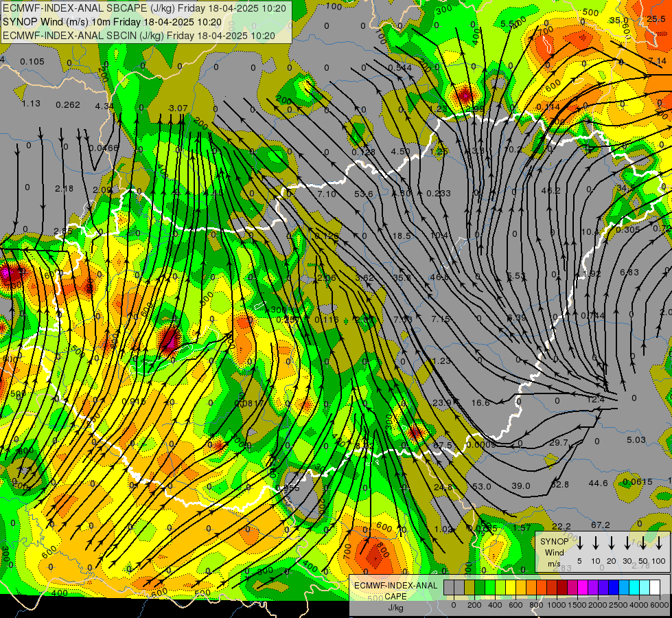Pick the dark red swatch in the CAPE legend
This screenshot has height=618, width=672.
click(562, 587)
